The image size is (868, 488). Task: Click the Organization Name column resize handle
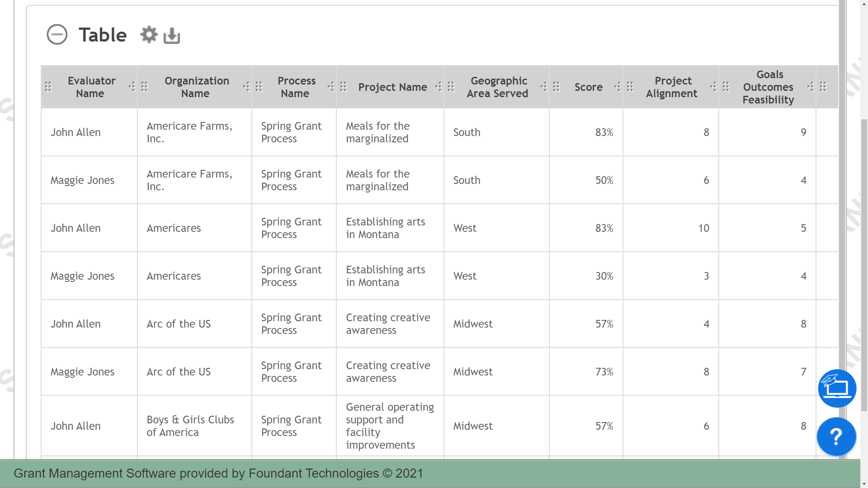(x=246, y=87)
